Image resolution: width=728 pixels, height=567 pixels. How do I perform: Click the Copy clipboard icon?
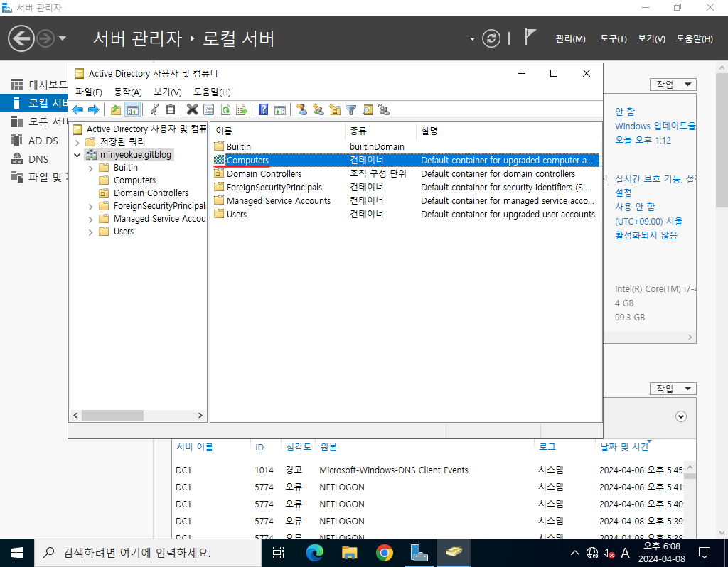point(171,110)
